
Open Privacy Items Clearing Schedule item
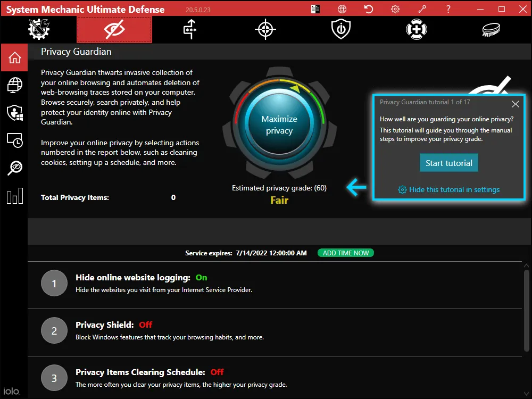pyautogui.click(x=275, y=378)
